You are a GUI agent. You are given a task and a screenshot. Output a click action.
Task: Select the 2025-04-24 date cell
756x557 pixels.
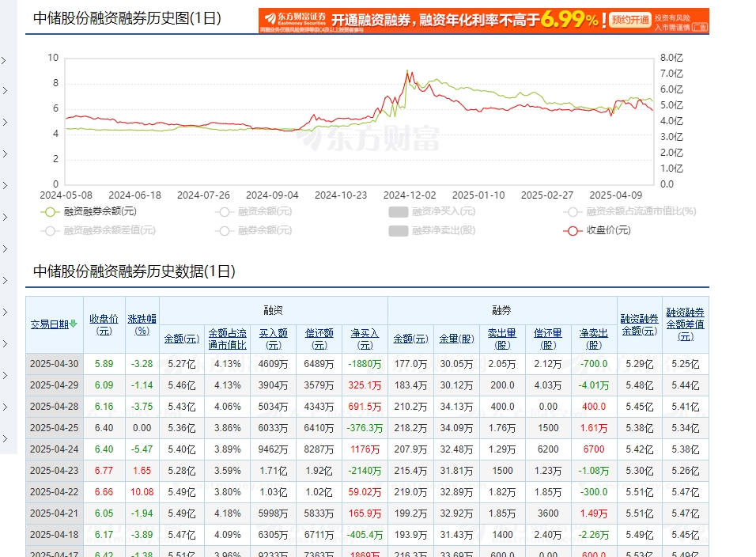(x=55, y=449)
